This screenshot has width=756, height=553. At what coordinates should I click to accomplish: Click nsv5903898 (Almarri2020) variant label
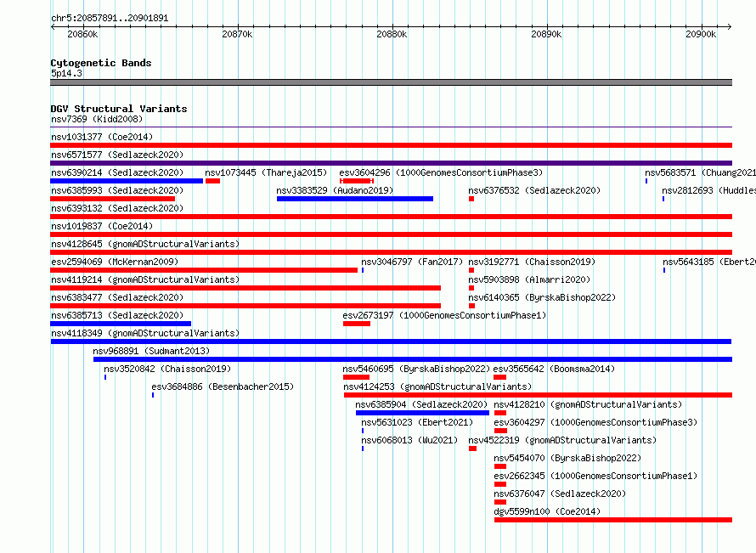click(529, 279)
